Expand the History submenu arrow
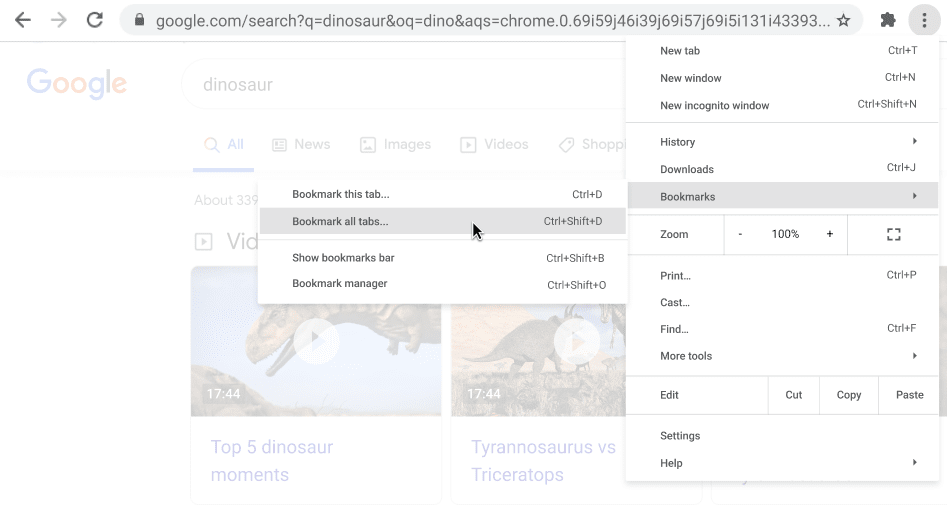This screenshot has height=532, width=947. pyautogui.click(x=915, y=141)
